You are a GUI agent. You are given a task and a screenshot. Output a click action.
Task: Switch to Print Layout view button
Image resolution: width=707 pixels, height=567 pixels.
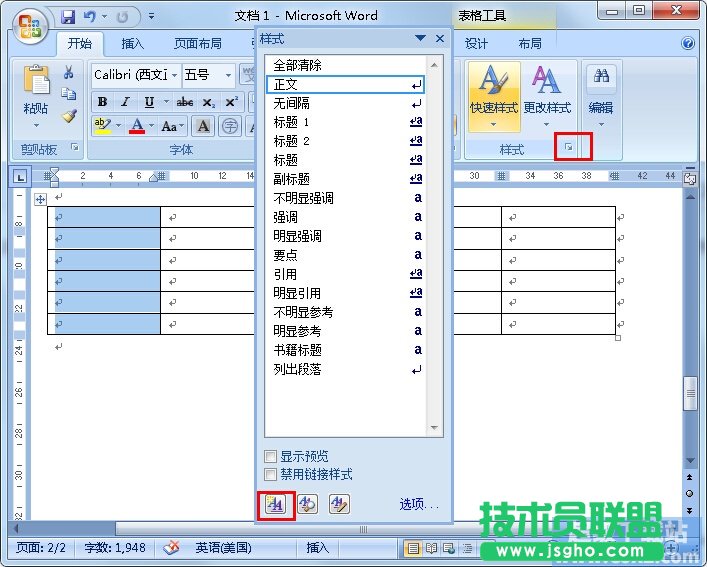pyautogui.click(x=413, y=549)
